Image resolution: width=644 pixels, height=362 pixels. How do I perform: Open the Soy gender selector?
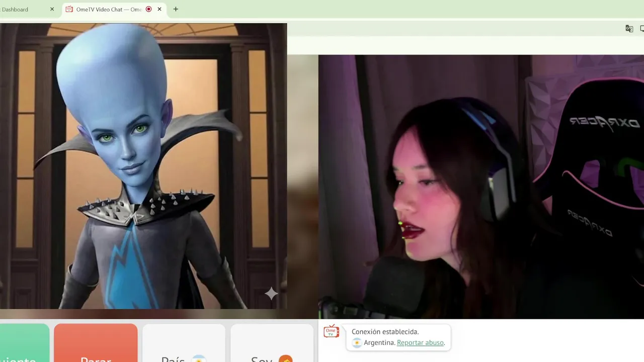click(x=272, y=343)
